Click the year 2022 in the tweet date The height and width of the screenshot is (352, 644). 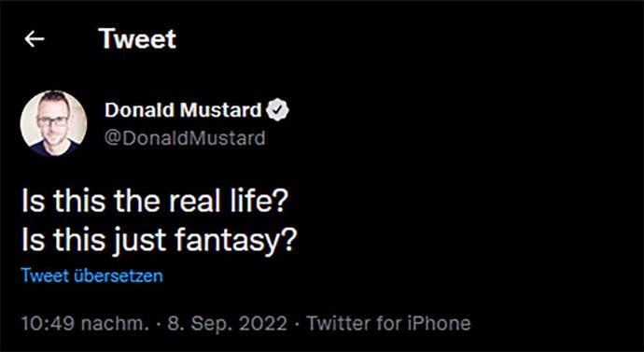[x=264, y=324]
